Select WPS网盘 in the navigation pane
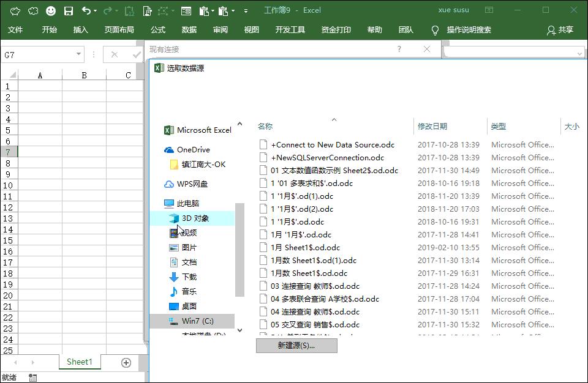The height and width of the screenshot is (383, 588). coord(192,184)
